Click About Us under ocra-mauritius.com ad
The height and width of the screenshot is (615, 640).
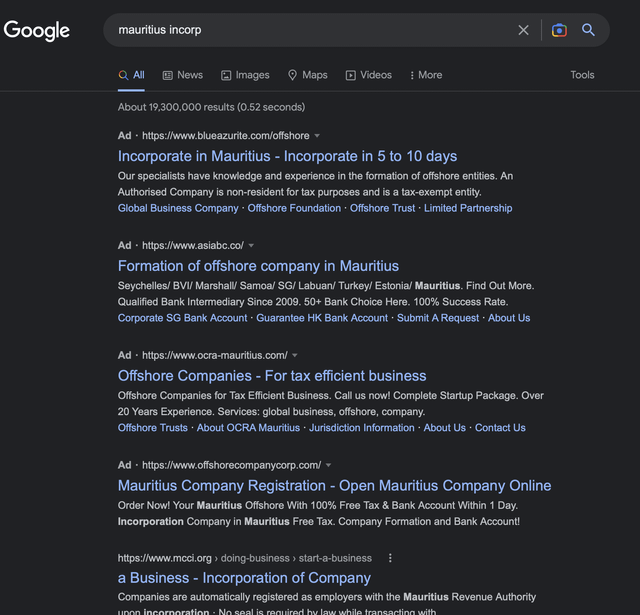444,428
